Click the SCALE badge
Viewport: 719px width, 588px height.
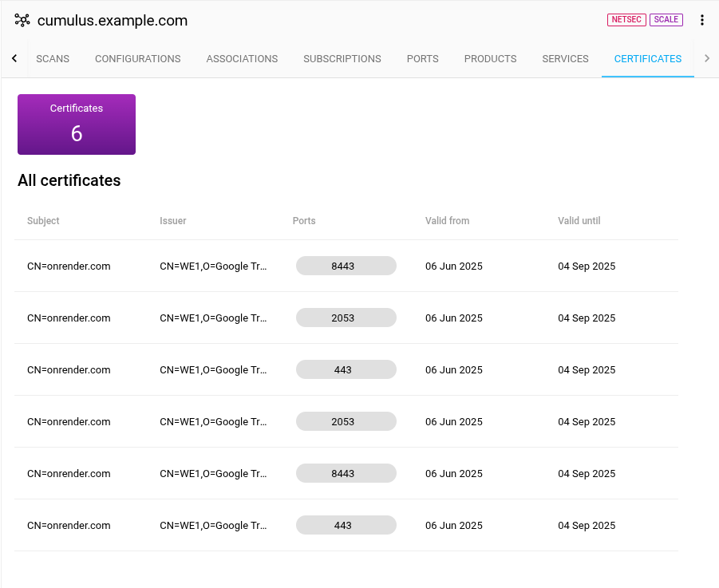pyautogui.click(x=665, y=19)
